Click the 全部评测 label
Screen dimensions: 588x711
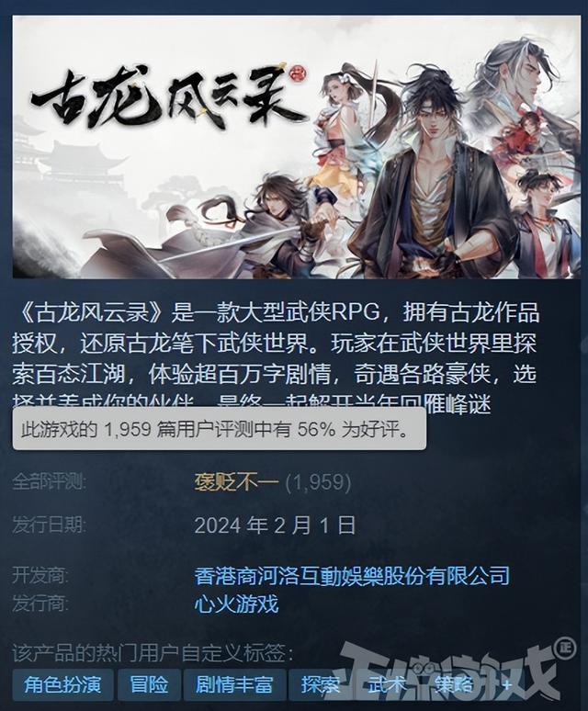point(49,481)
